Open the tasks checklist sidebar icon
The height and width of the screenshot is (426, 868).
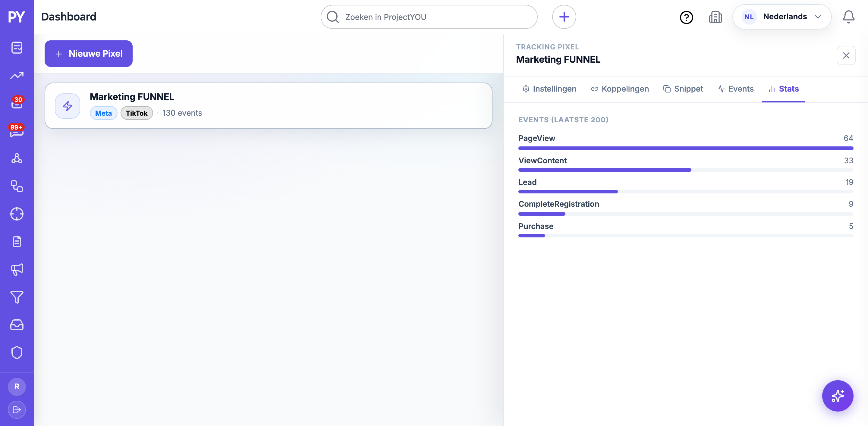[x=17, y=48]
